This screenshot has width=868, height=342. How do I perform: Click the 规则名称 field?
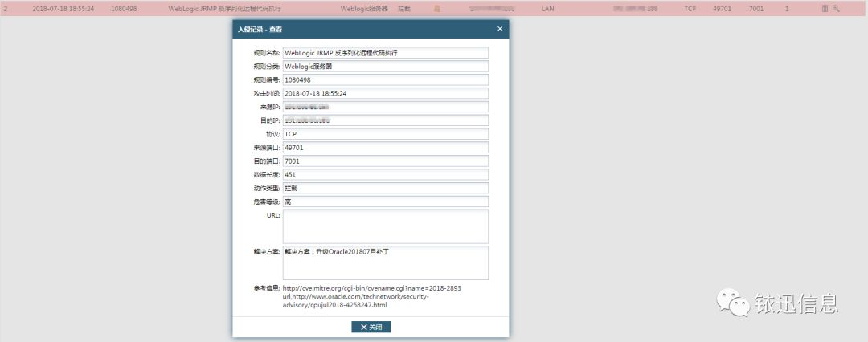click(x=385, y=52)
